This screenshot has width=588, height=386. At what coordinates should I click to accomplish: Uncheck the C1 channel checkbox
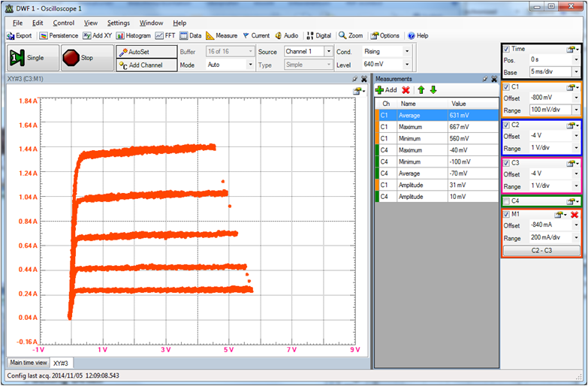point(507,87)
